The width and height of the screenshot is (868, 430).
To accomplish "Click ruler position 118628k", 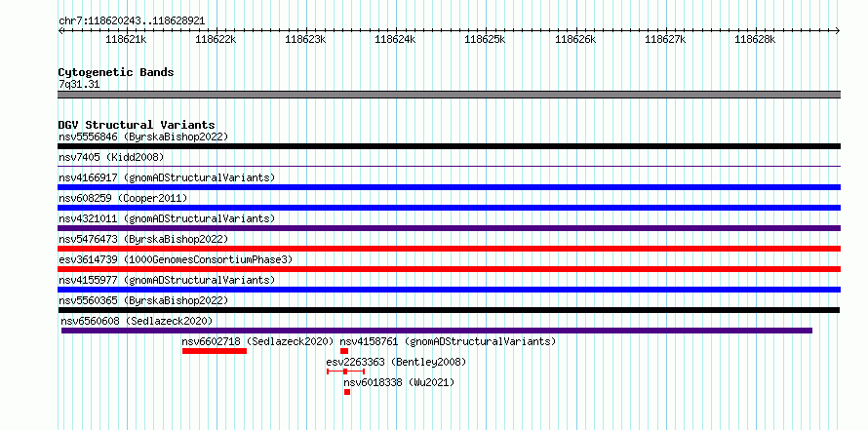I will click(x=755, y=39).
